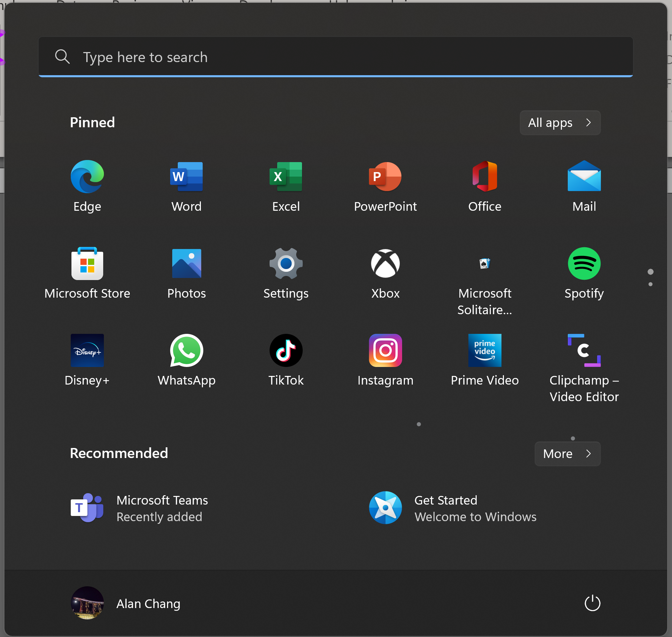The width and height of the screenshot is (672, 637).
Task: Open the power options button
Action: [592, 603]
